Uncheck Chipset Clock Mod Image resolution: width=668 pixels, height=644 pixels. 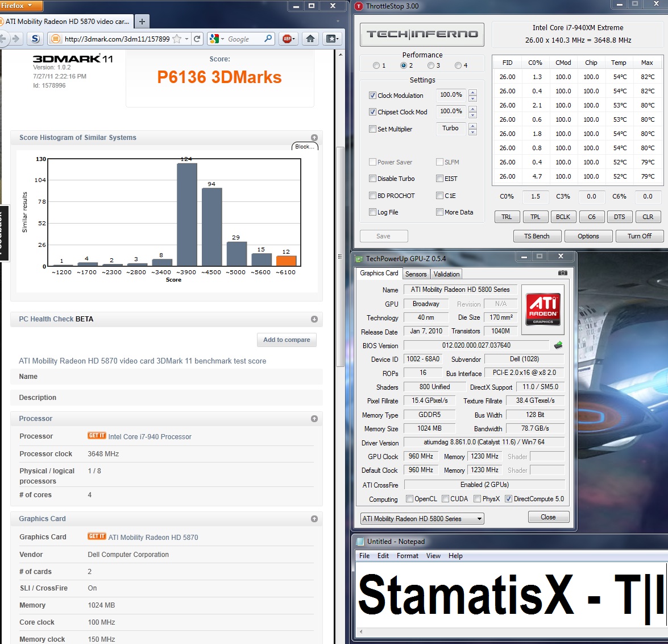373,112
